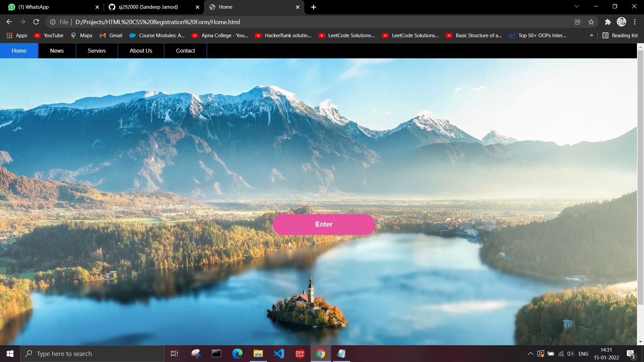The width and height of the screenshot is (644, 362).
Task: Switch to sj292000 GitHub tab
Action: pos(154,7)
